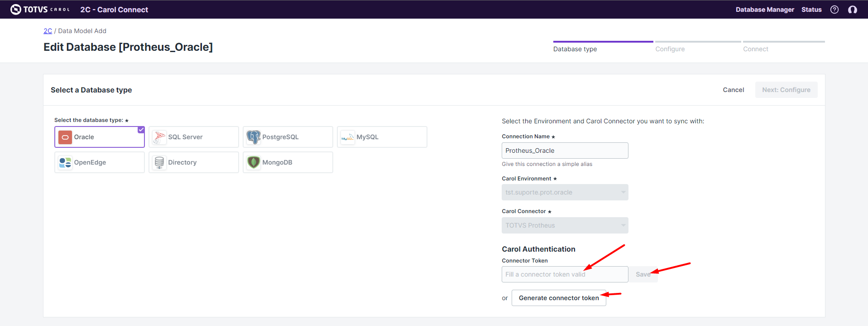
Task: Select the Directory database icon
Action: [159, 162]
